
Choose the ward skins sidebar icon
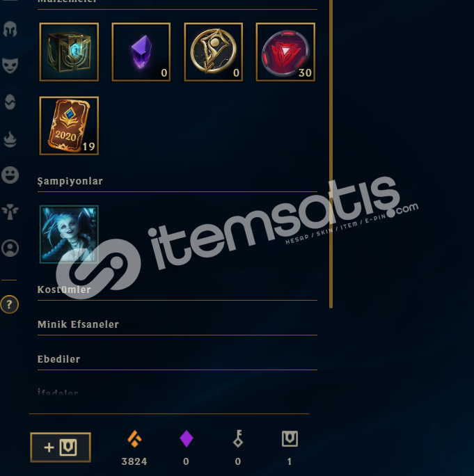[10, 102]
